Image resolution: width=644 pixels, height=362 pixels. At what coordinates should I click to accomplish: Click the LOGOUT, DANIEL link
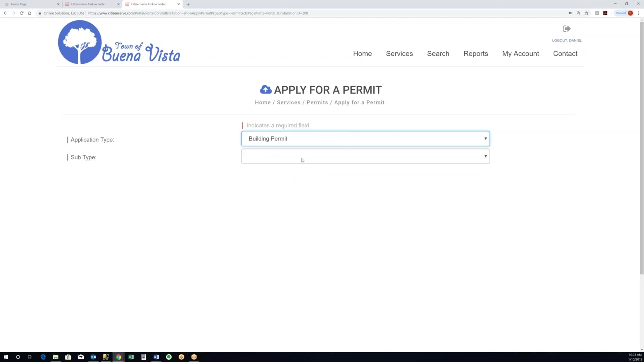(x=567, y=40)
